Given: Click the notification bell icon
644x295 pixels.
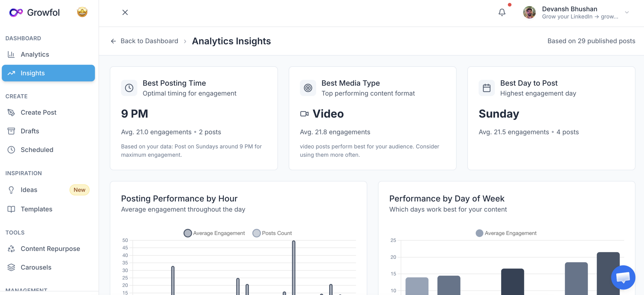Looking at the screenshot, I should pyautogui.click(x=502, y=12).
